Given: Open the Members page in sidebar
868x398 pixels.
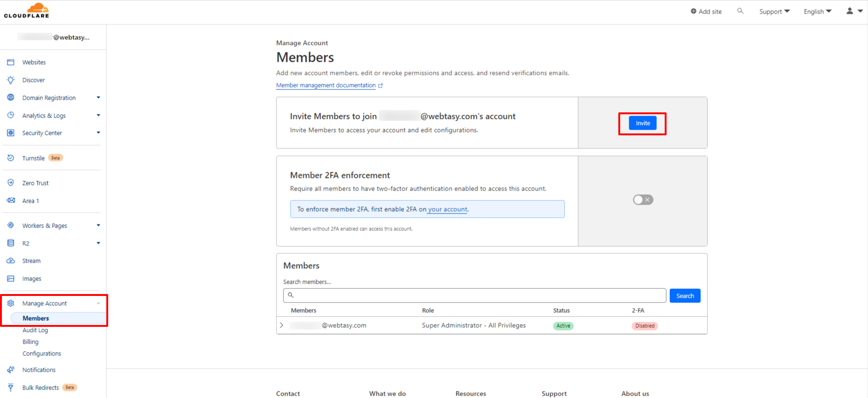Looking at the screenshot, I should point(36,318).
